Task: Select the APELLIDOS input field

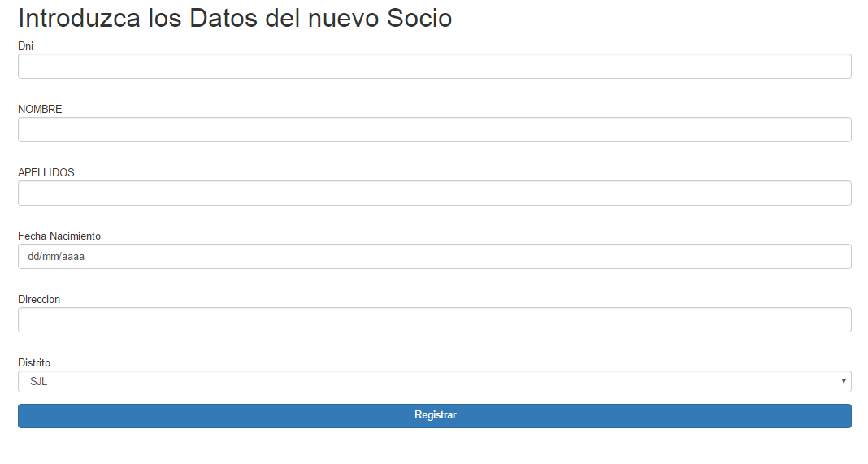Action: point(435,193)
